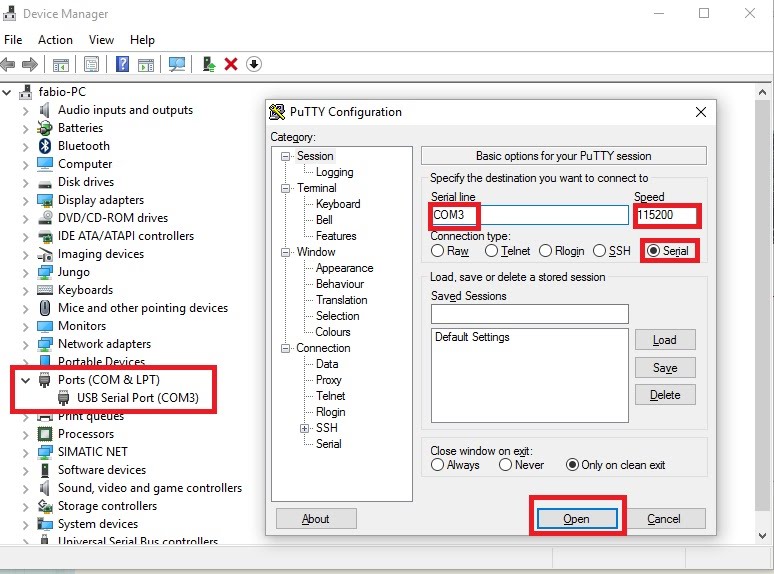
Task: Choose Only on clean exit option
Action: (x=572, y=465)
